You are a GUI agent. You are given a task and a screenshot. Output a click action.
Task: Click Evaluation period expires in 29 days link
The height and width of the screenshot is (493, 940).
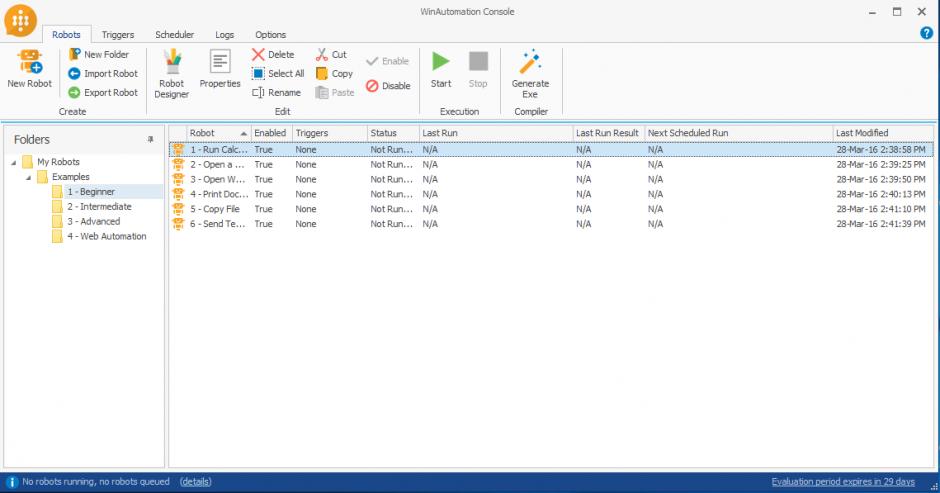(x=843, y=482)
